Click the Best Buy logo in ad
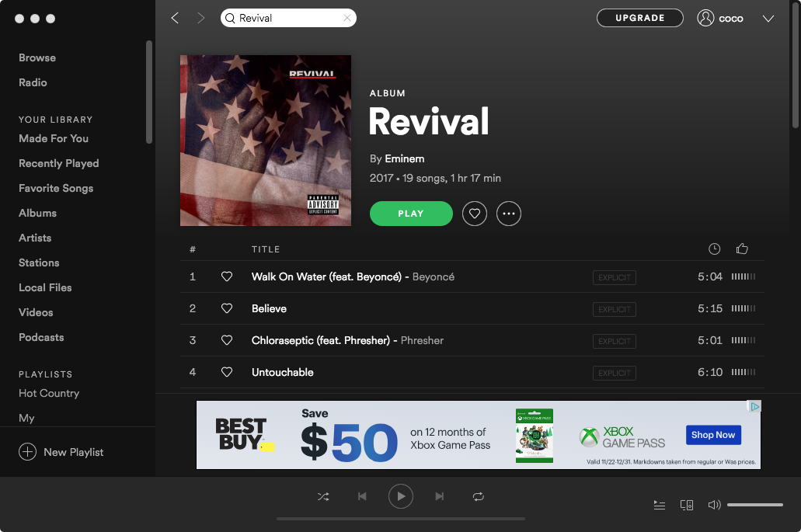The height and width of the screenshot is (532, 801). pos(245,434)
